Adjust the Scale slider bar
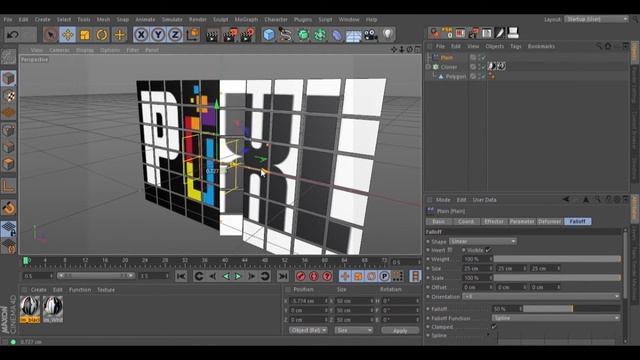The height and width of the screenshot is (360, 640). (x=557, y=278)
